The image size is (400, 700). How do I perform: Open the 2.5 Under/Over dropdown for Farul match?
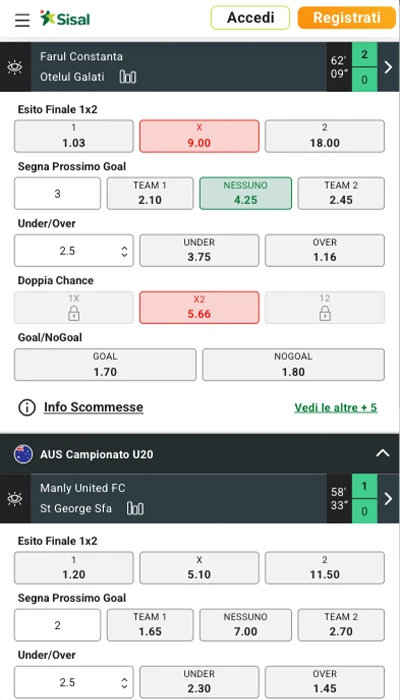tap(74, 251)
